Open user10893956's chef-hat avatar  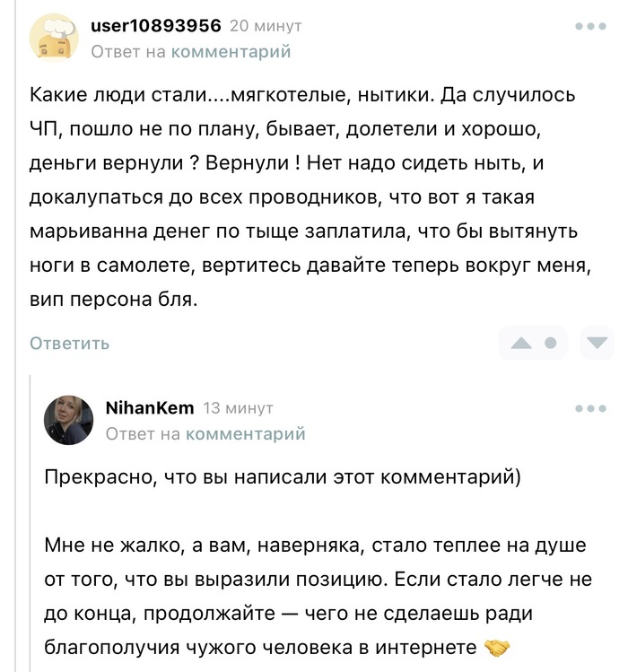(x=54, y=38)
